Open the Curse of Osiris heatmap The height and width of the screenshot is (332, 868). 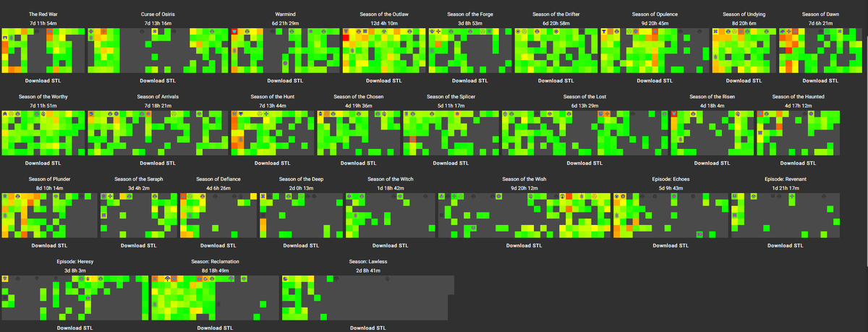157,51
